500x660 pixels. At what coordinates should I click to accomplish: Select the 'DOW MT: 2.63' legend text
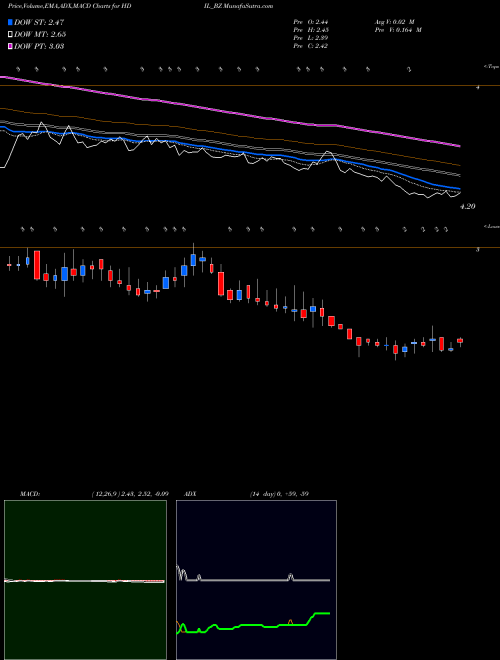coord(40,35)
